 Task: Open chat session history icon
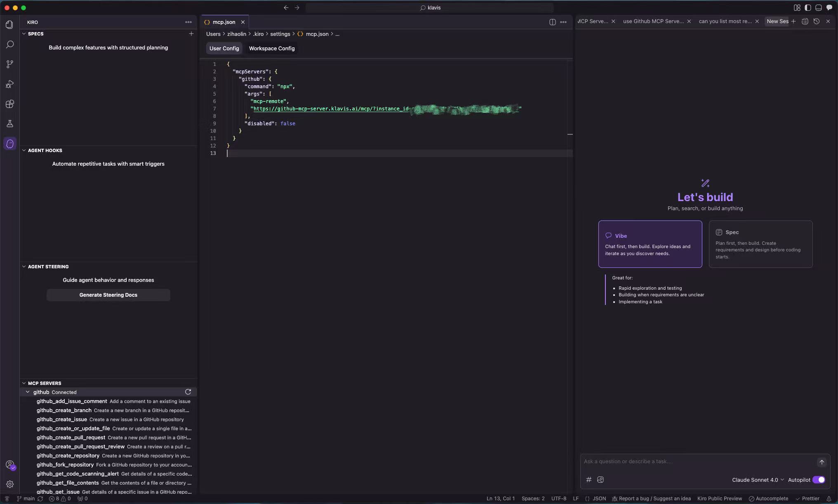pyautogui.click(x=817, y=21)
